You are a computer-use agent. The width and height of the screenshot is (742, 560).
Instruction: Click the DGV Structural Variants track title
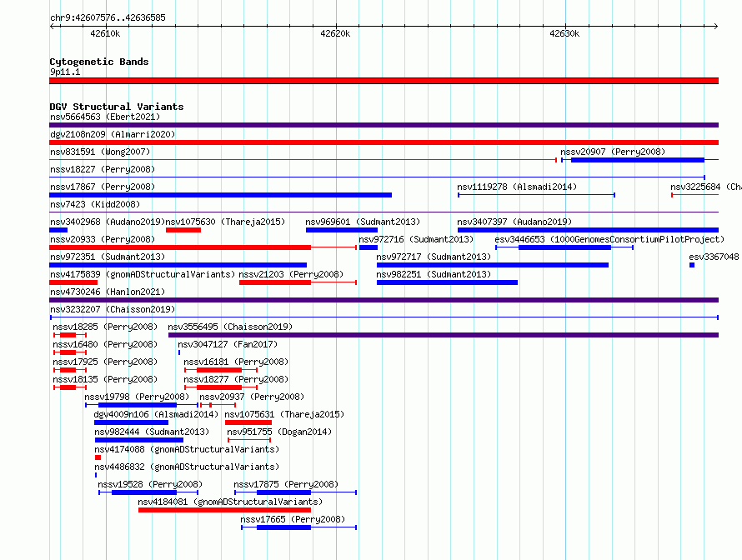pyautogui.click(x=117, y=107)
